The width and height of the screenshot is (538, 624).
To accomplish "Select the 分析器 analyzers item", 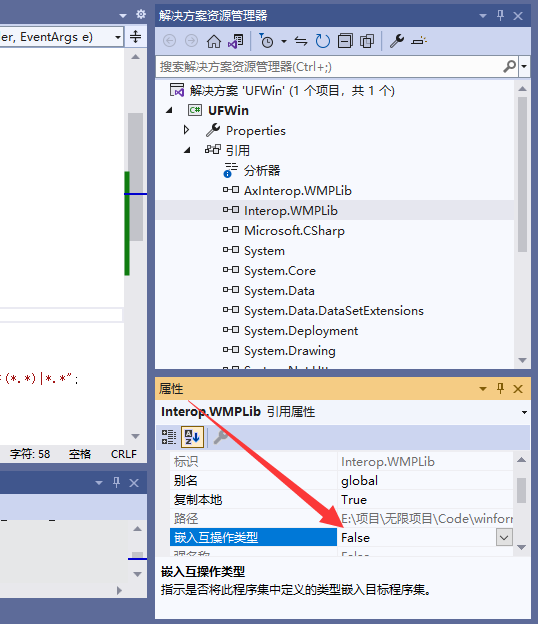I will (262, 171).
